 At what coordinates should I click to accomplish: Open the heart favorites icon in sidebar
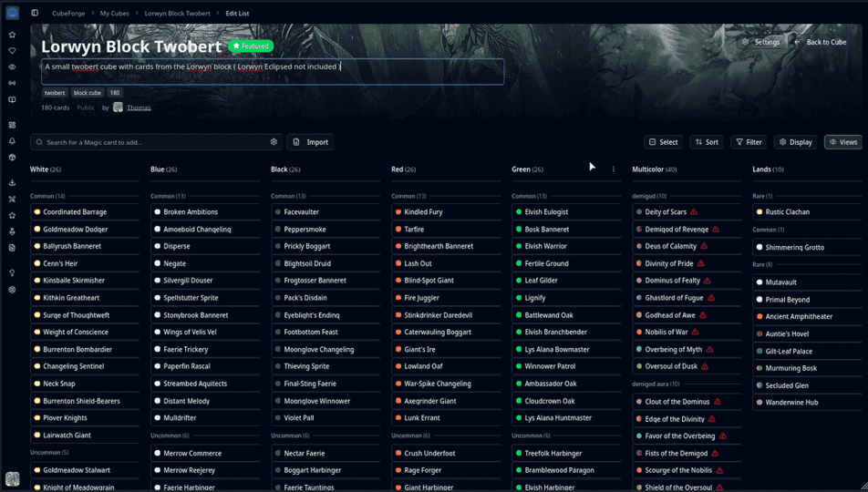12,51
